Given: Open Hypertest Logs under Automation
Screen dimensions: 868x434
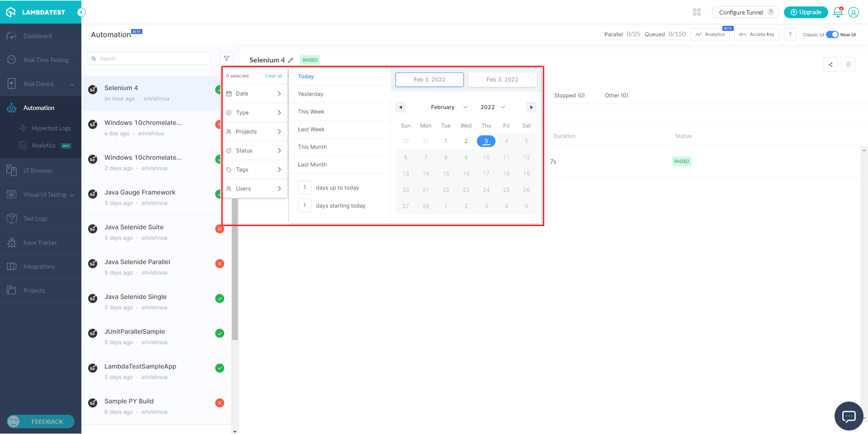Looking at the screenshot, I should pos(45,128).
